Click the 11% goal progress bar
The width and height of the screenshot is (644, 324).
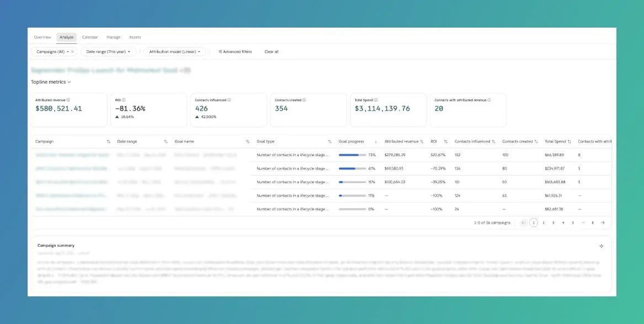(x=352, y=196)
